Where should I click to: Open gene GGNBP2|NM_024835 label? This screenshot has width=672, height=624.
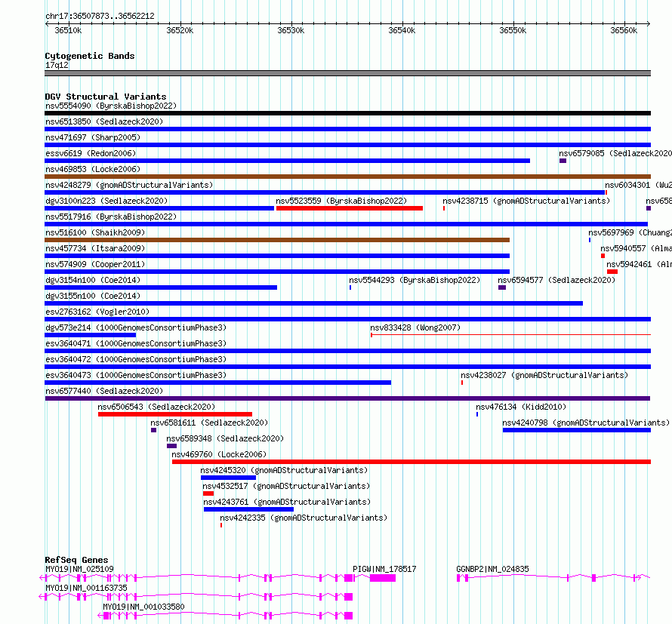[x=492, y=569]
